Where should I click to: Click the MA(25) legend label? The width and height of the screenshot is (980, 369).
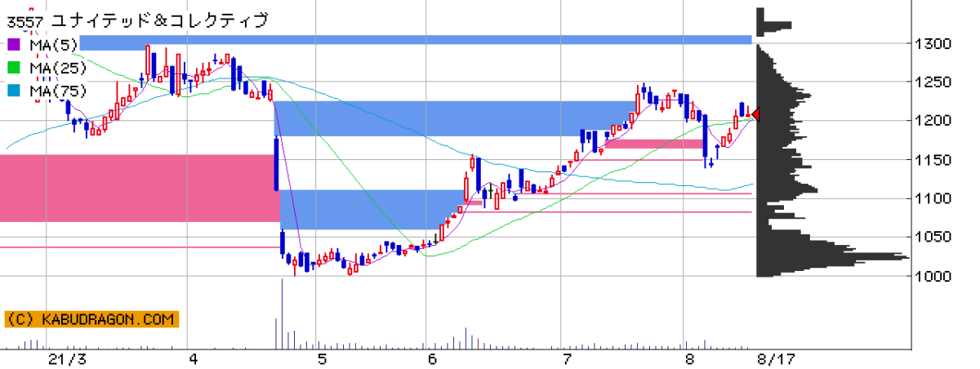pos(57,68)
